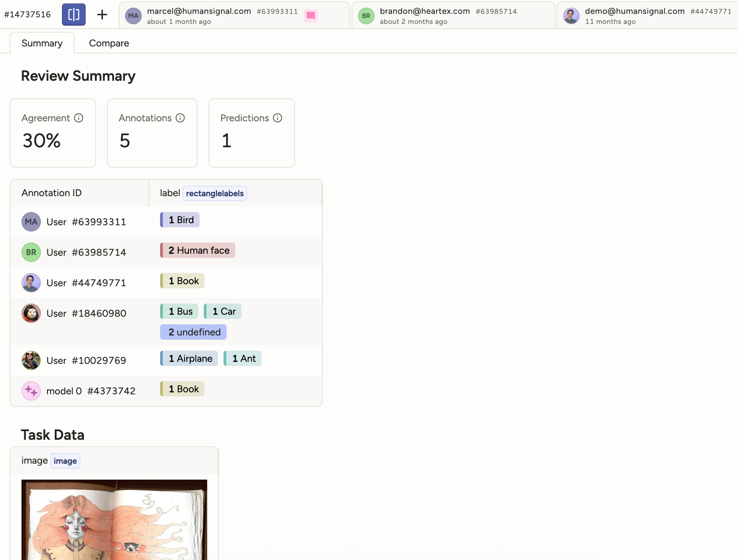Open the compare view icon next to task ID
This screenshot has width=738, height=560.
coord(73,15)
